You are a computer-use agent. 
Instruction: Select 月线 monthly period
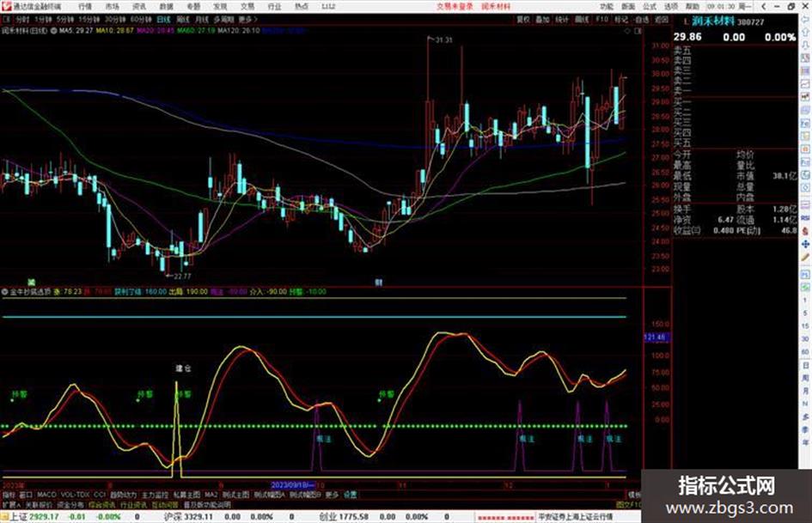click(202, 20)
